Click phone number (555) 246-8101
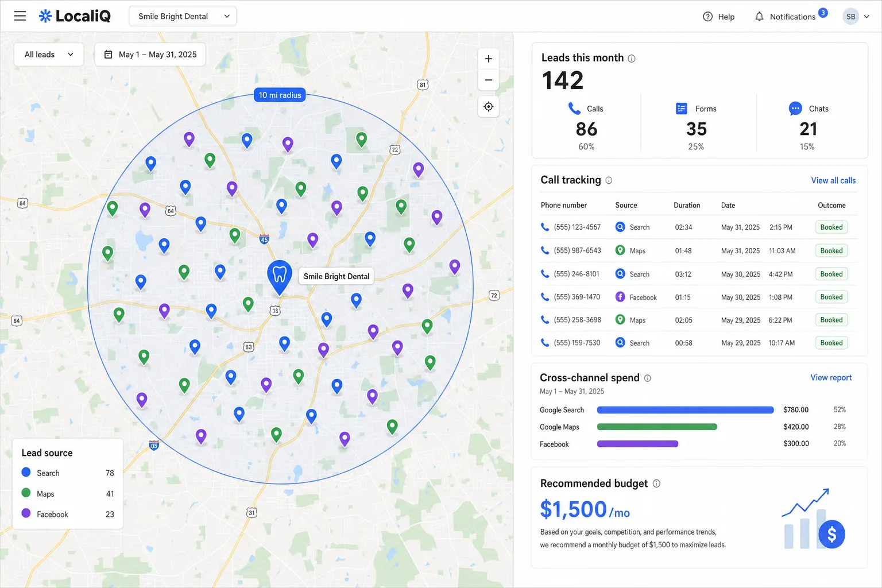Screen dimensions: 882x588 577,274
